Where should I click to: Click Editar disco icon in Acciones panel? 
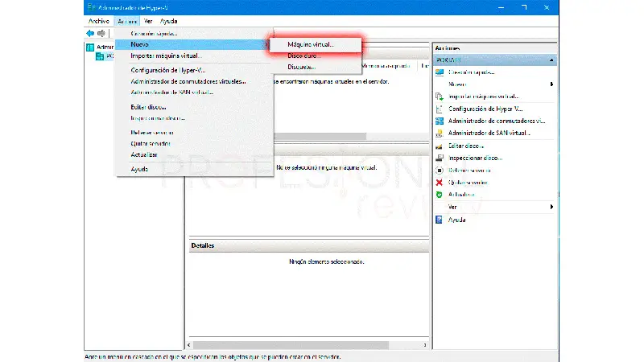point(440,146)
